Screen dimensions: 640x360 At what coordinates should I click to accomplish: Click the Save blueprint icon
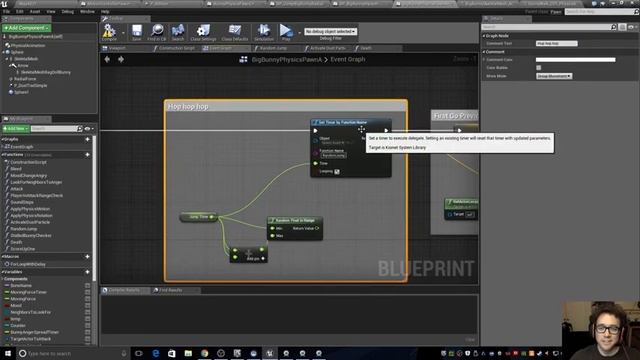pyautogui.click(x=137, y=32)
